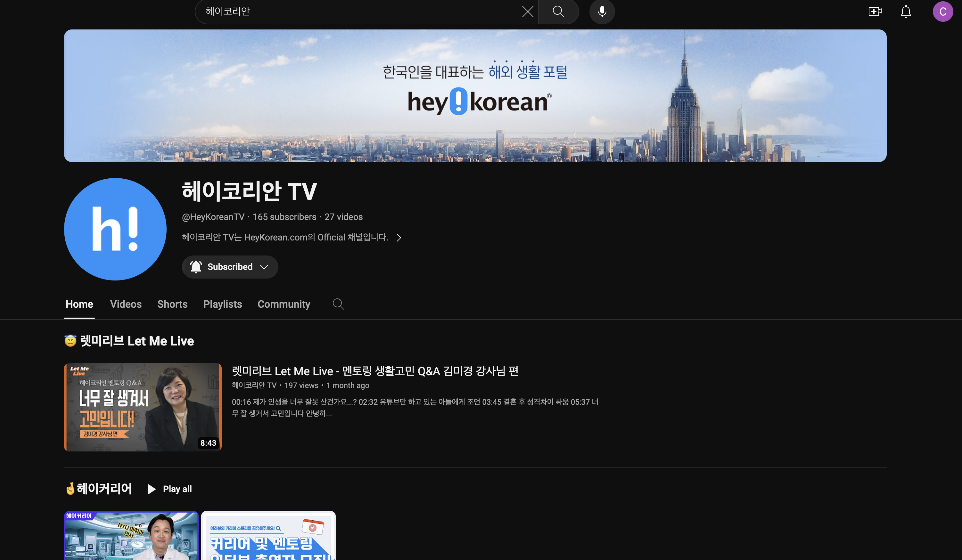Clear the search box text
Screen dimensions: 962x560
[x=528, y=12]
